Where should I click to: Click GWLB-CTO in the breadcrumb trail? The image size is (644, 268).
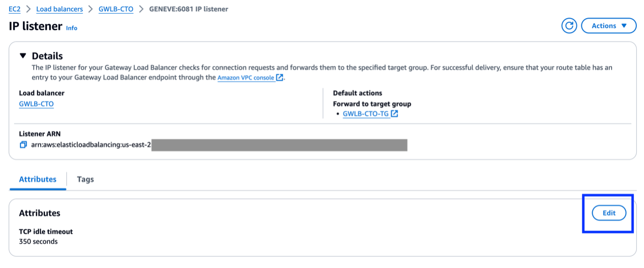[116, 9]
